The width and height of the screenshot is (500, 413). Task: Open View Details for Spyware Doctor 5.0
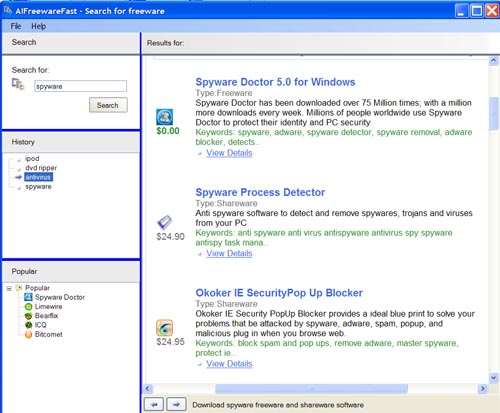click(x=229, y=153)
